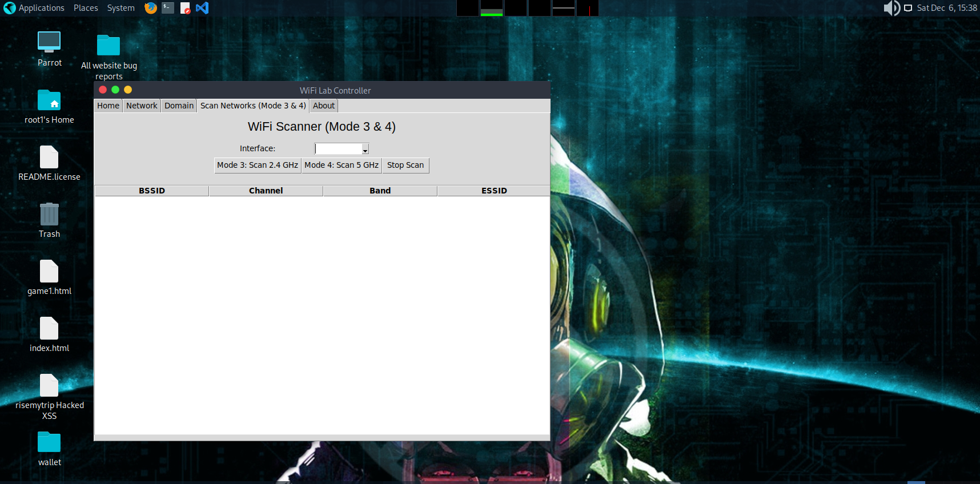
Task: Open the About tab
Action: [324, 106]
